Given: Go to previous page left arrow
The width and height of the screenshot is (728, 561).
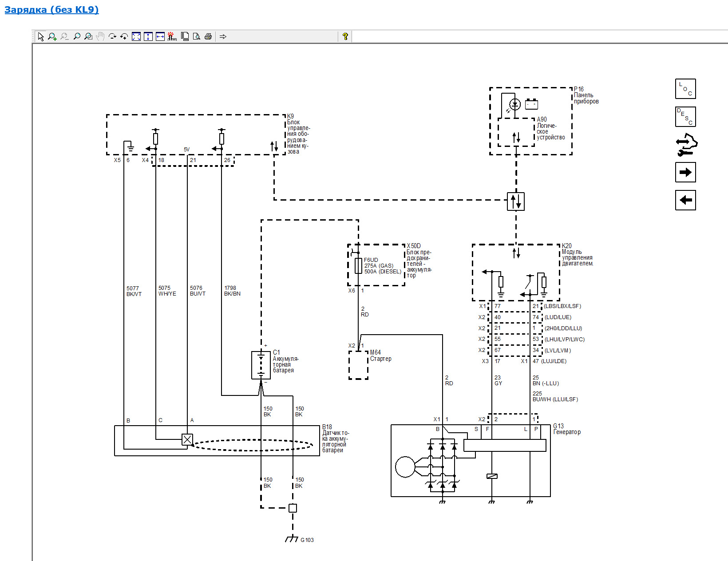Looking at the screenshot, I should click(685, 200).
